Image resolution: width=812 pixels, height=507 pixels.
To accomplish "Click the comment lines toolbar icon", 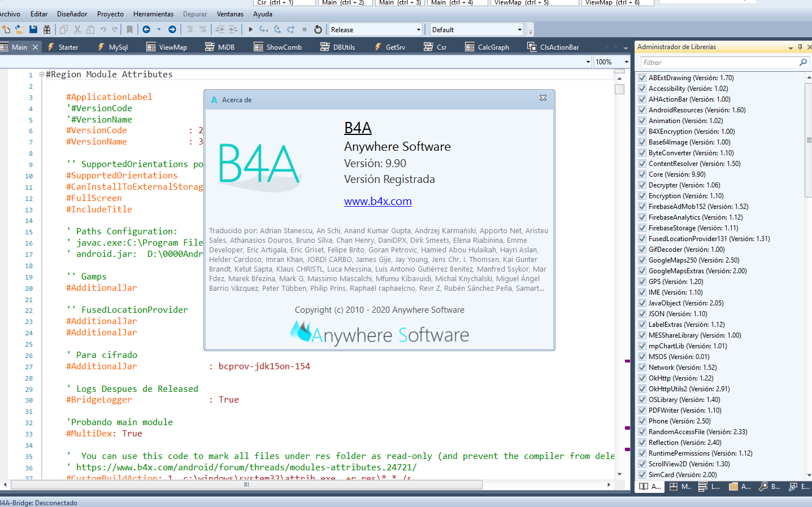I will tap(189, 29).
